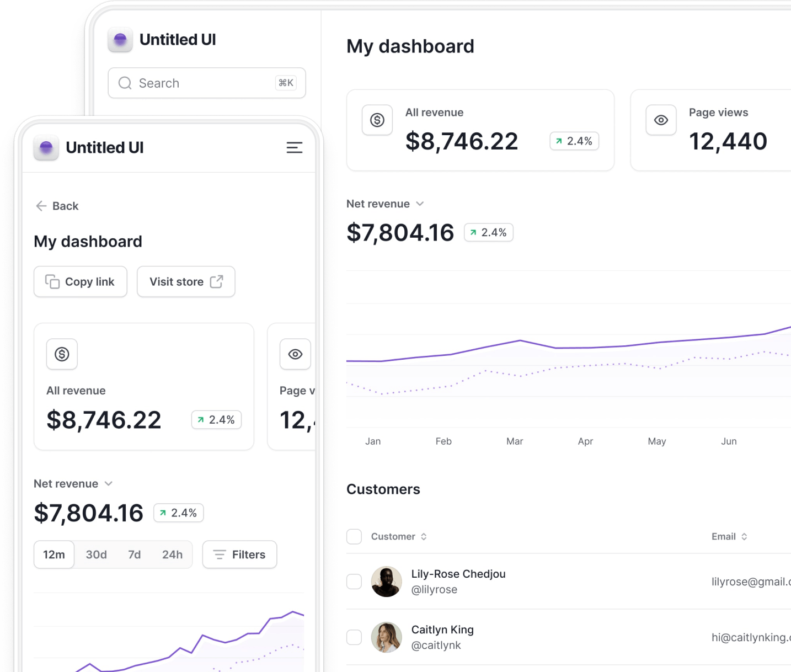Click the dollar icon in mobile All revenue card

[x=62, y=354]
